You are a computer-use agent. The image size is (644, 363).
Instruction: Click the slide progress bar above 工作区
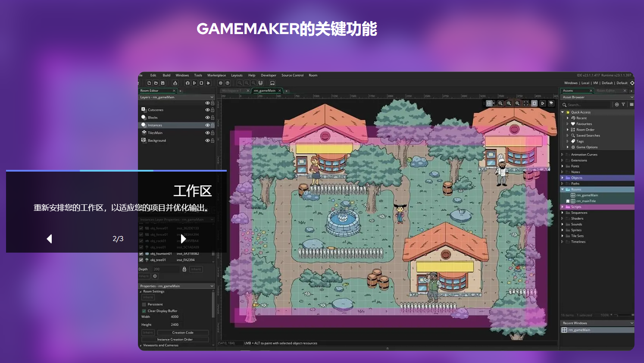point(116,171)
